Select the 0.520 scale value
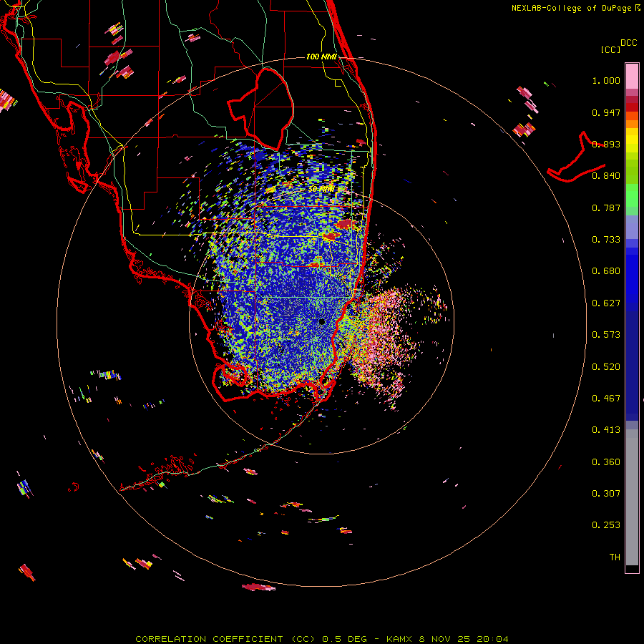644x644 pixels. (606, 367)
